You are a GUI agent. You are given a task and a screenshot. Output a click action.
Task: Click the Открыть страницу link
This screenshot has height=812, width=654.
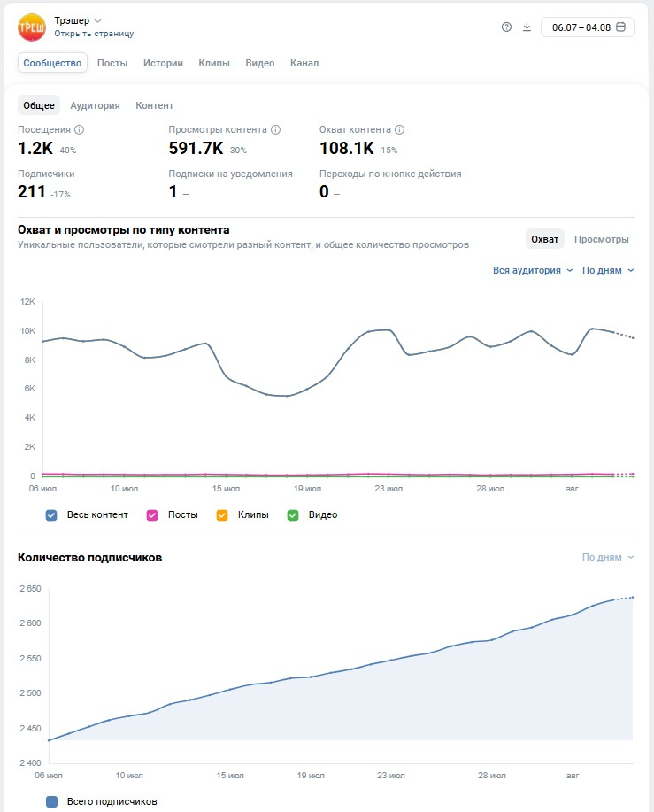click(94, 34)
